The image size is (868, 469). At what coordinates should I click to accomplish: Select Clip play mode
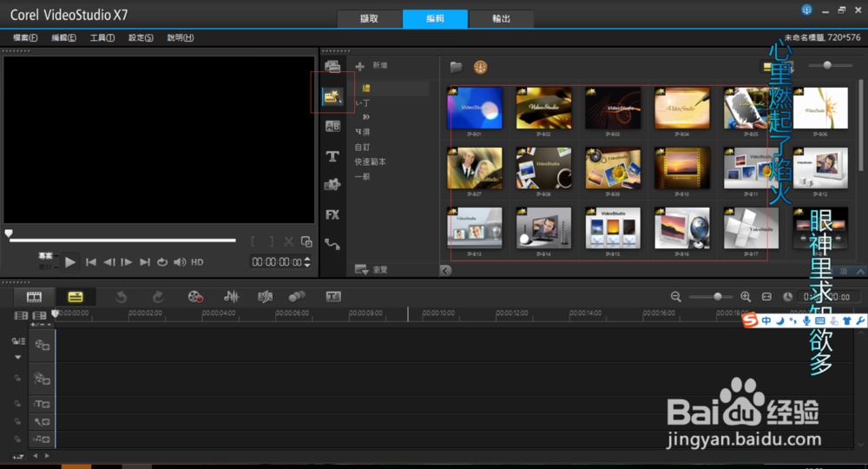pyautogui.click(x=45, y=267)
